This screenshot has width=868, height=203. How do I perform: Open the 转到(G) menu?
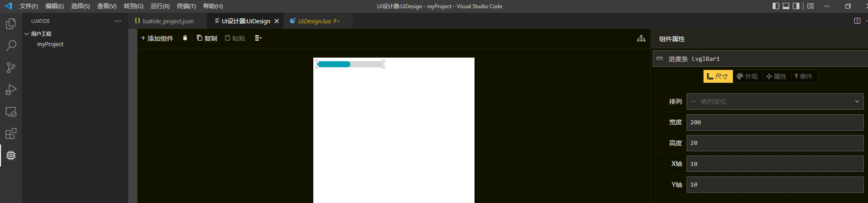point(133,6)
